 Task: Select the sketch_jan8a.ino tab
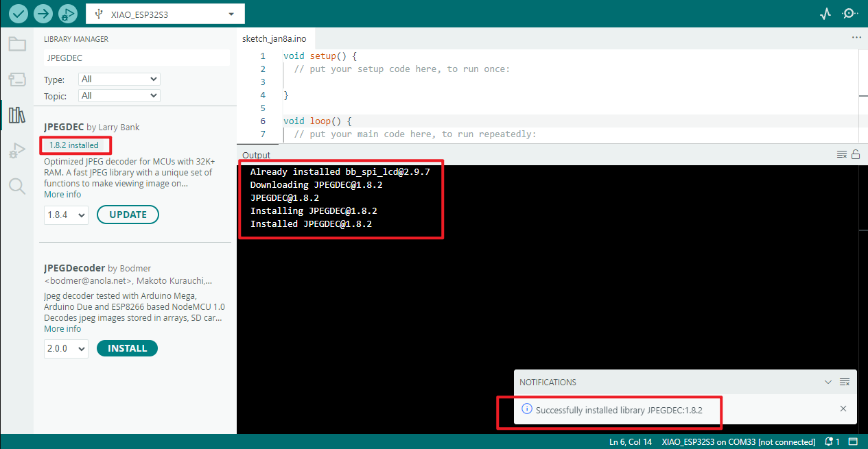pyautogui.click(x=274, y=39)
